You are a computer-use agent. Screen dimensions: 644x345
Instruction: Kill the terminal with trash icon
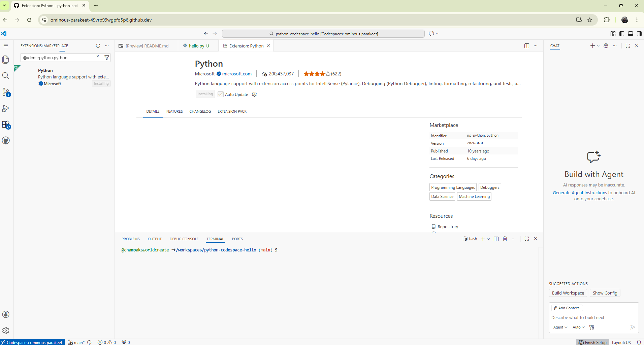505,239
